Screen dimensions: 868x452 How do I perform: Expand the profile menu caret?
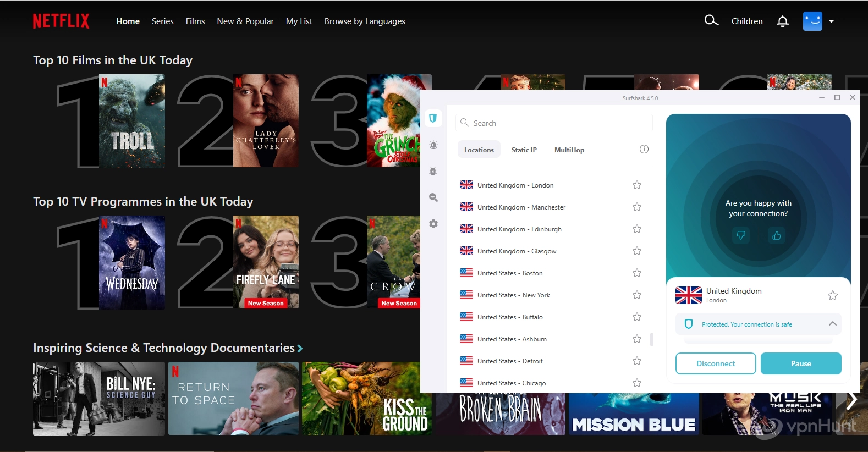[x=831, y=21]
